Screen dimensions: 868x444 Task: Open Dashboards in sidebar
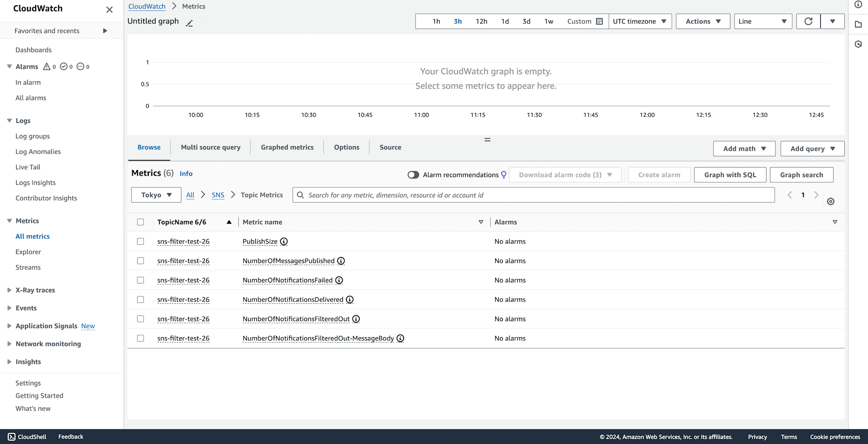click(33, 50)
